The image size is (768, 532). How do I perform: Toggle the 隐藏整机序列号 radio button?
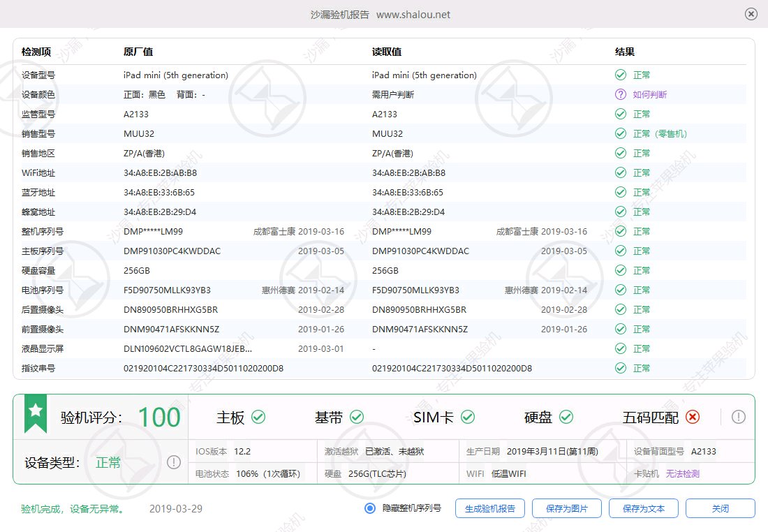coord(370,508)
